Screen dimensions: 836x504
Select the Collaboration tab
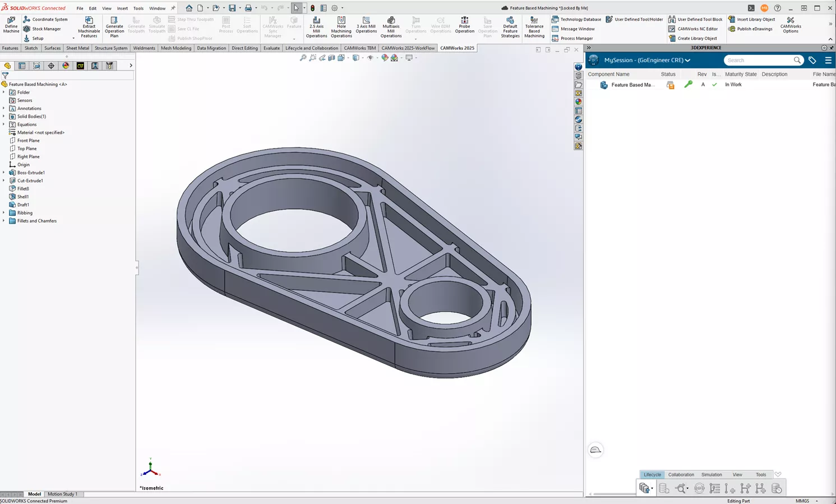coord(681,474)
